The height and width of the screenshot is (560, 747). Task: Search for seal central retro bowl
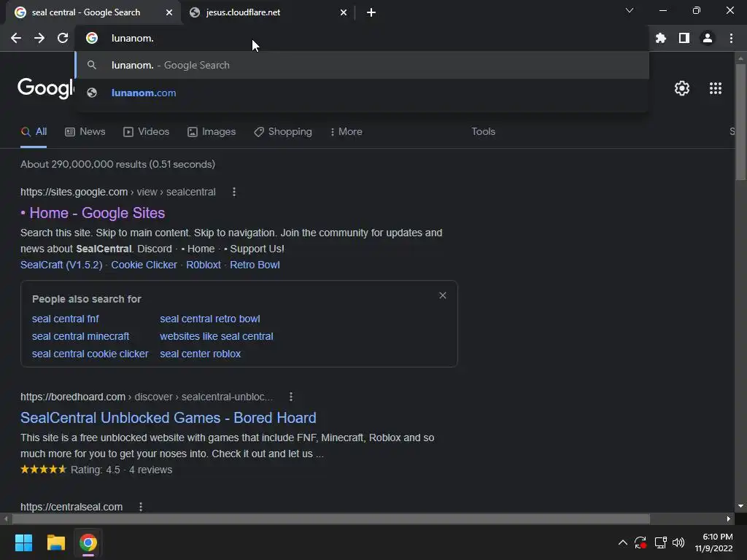(x=209, y=319)
